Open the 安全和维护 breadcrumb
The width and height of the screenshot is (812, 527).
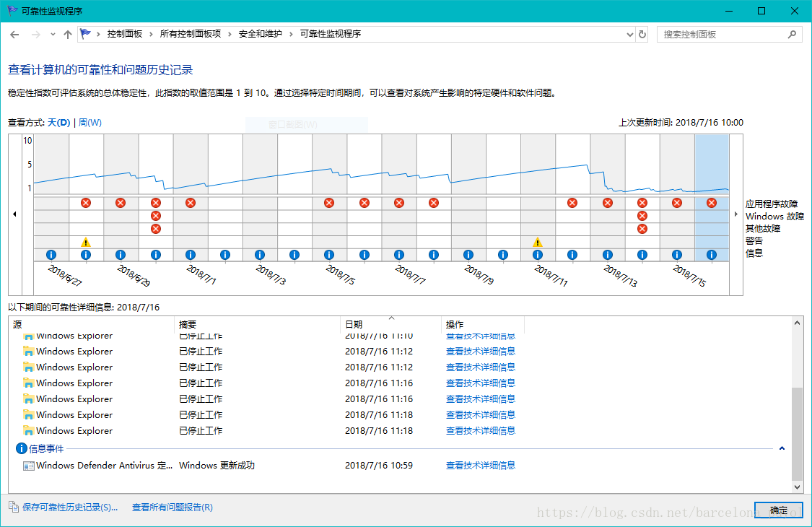coord(261,34)
